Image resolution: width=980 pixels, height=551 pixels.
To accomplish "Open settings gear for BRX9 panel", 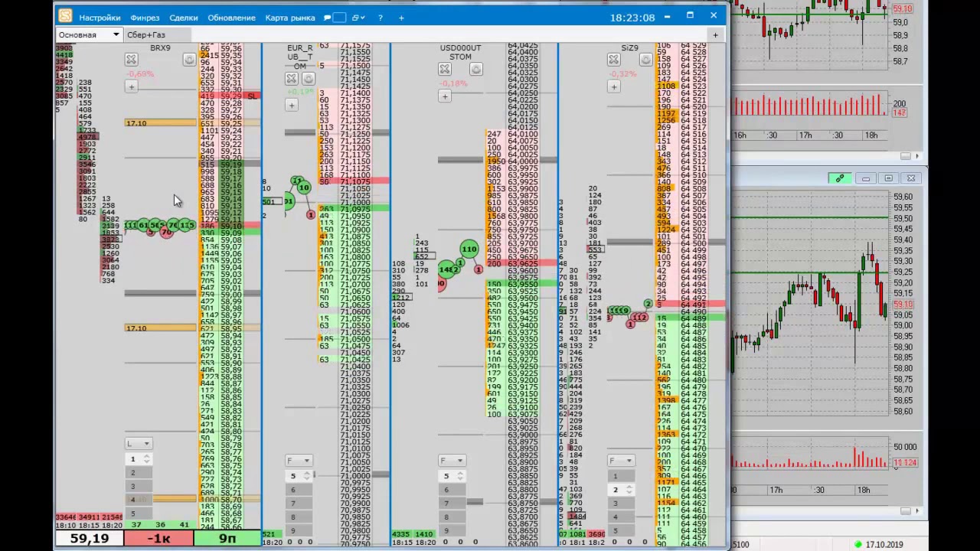I will tap(188, 60).
